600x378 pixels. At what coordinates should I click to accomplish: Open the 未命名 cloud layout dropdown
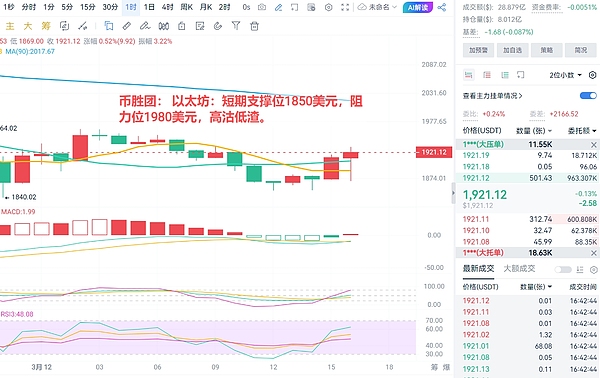point(377,7)
